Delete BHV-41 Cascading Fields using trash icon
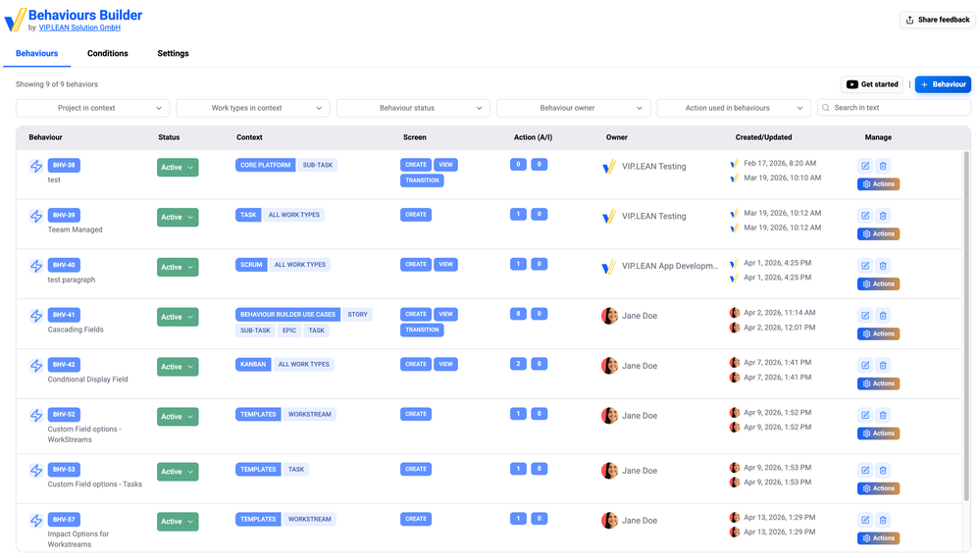Viewport: 980px width, 558px height. click(x=883, y=316)
